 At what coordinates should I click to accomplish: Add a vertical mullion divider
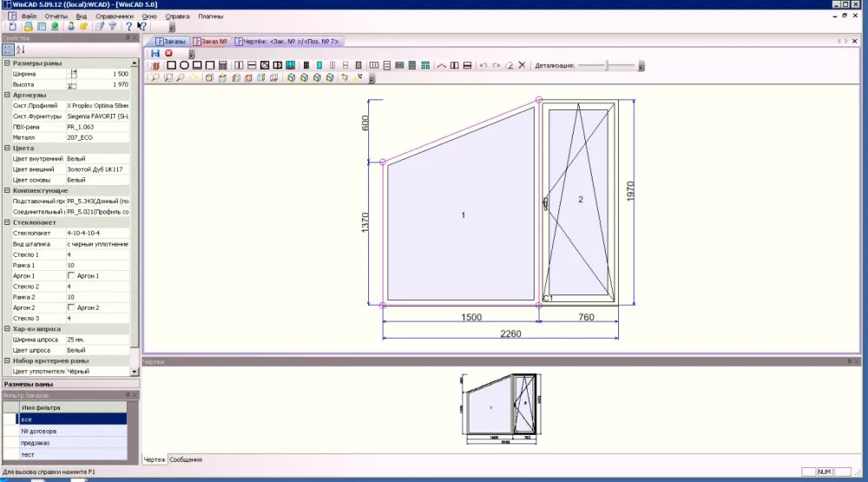tap(239, 65)
